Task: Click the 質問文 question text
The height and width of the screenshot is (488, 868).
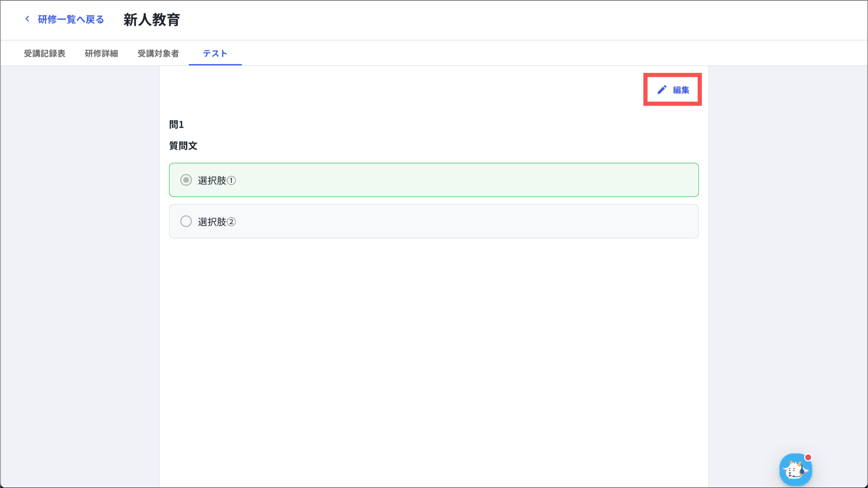Action: (x=183, y=146)
